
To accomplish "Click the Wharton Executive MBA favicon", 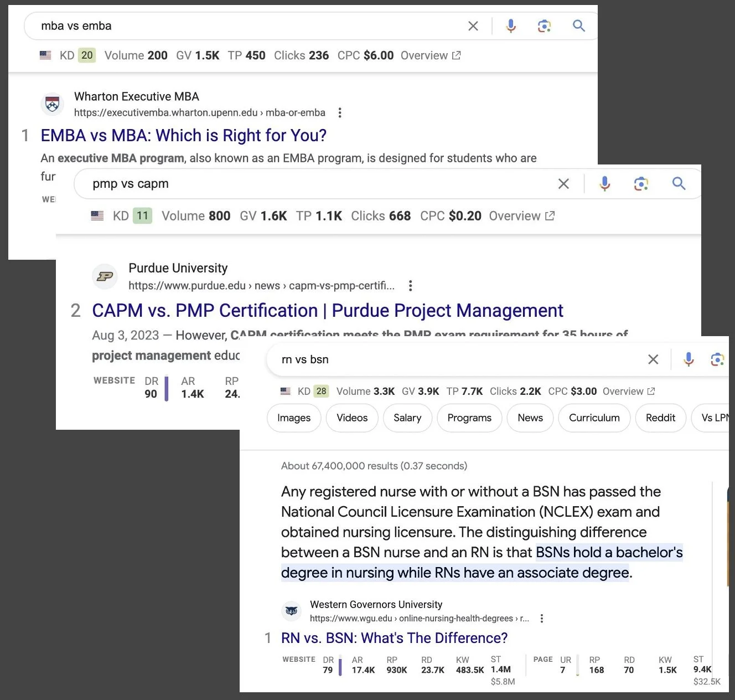I will point(53,104).
